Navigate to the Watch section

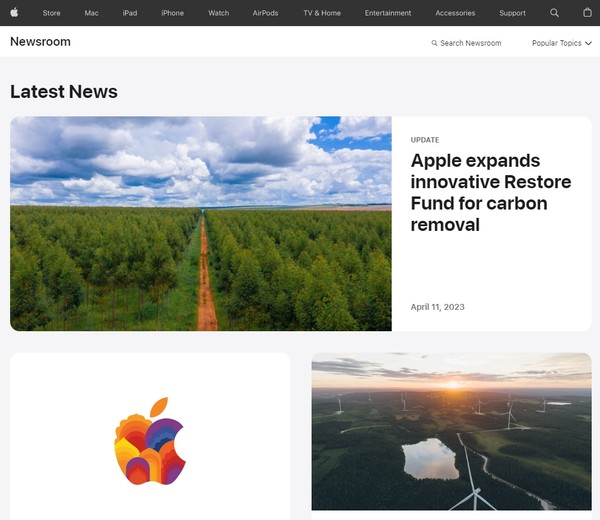[x=218, y=13]
